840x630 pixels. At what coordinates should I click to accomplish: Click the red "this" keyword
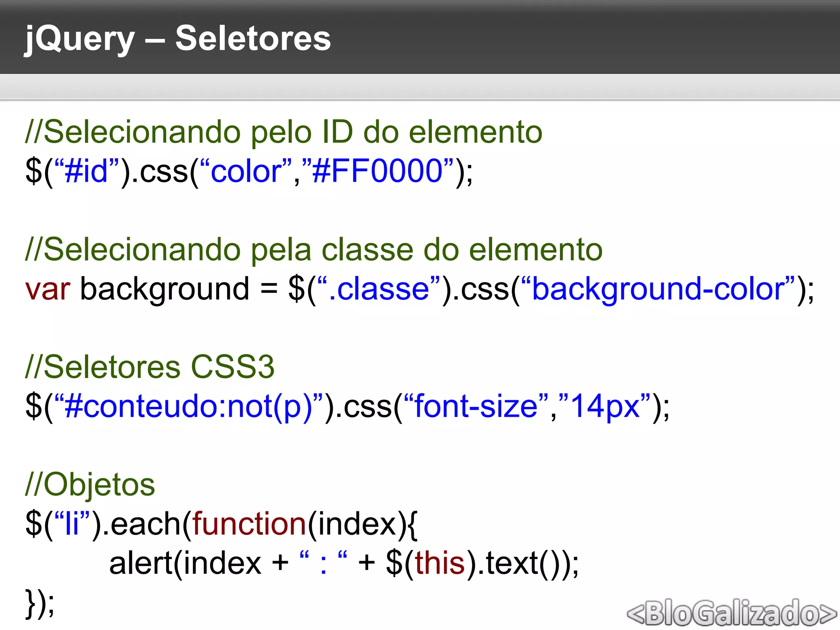[x=440, y=563]
